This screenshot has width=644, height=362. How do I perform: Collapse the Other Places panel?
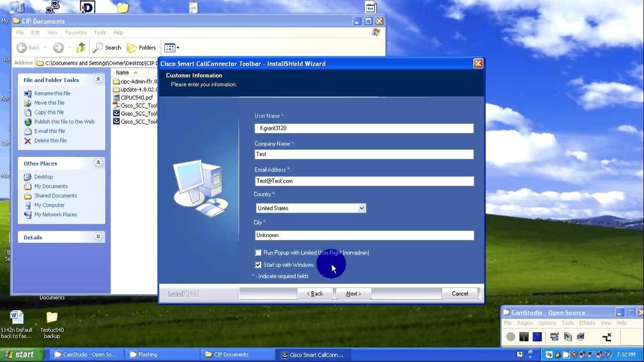coord(98,163)
